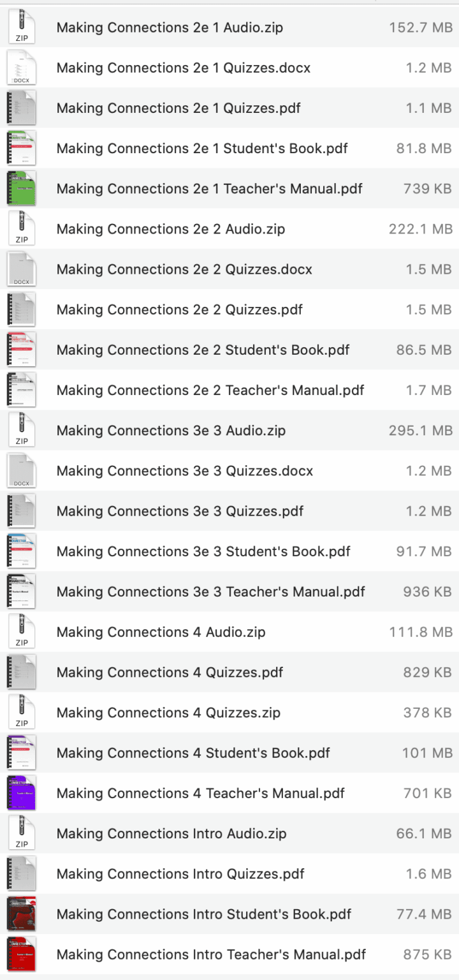Click the ZIP icon for Making Connections 4 Quizzes
The width and height of the screenshot is (459, 980).
pos(21,712)
